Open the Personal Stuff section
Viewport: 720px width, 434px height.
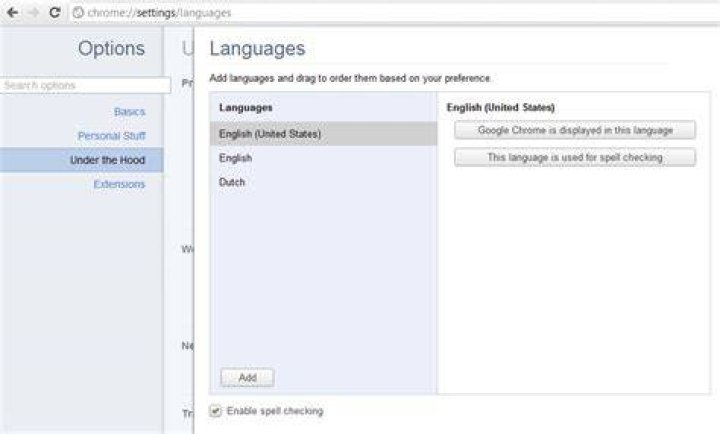click(x=112, y=136)
